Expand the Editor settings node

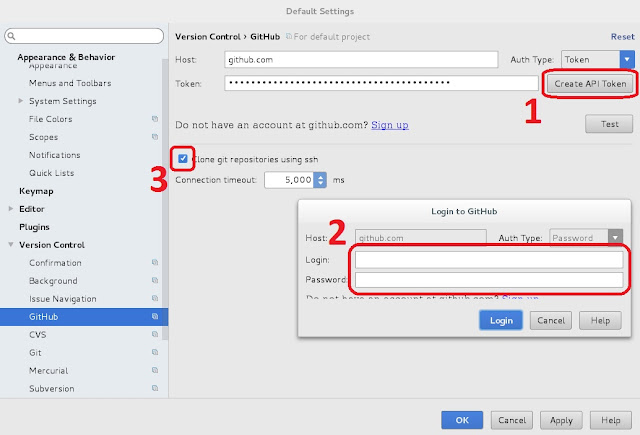click(x=11, y=209)
